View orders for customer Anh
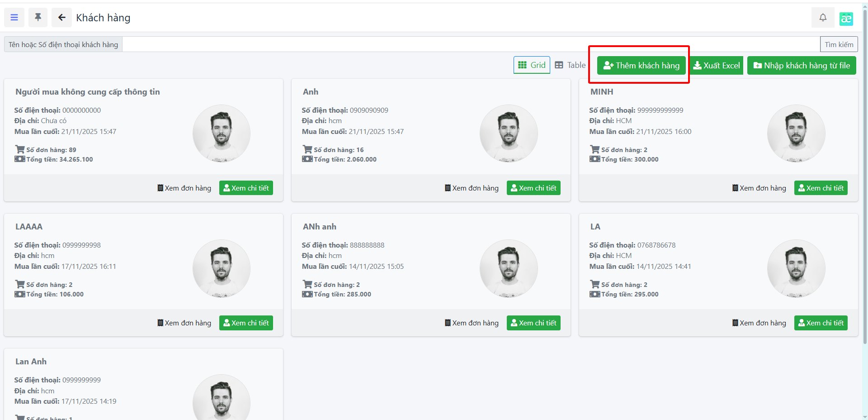The image size is (868, 420). click(472, 188)
